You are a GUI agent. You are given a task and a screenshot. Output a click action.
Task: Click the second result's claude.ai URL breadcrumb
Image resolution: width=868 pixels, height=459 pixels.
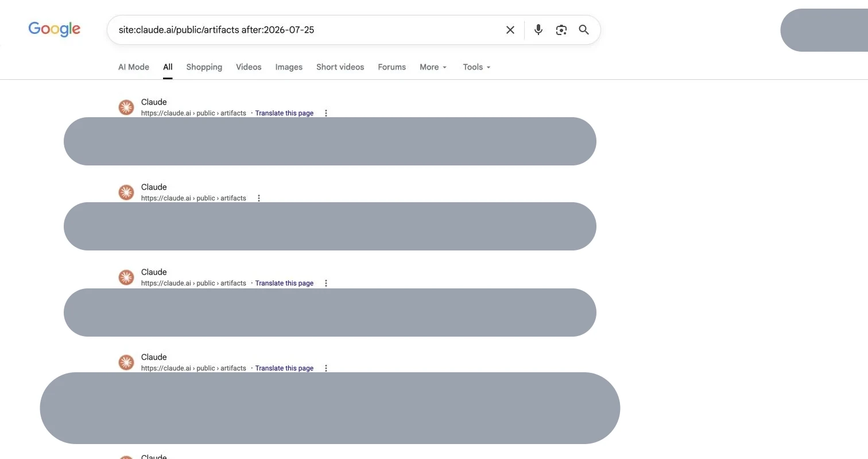click(193, 198)
